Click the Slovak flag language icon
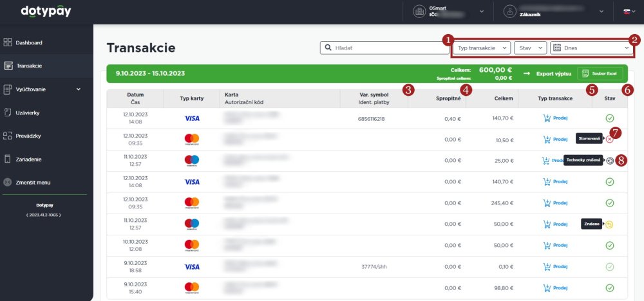The height and width of the screenshot is (301, 644). point(627,12)
